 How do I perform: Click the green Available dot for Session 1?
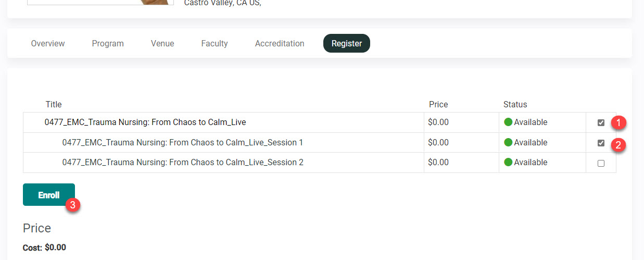point(508,142)
